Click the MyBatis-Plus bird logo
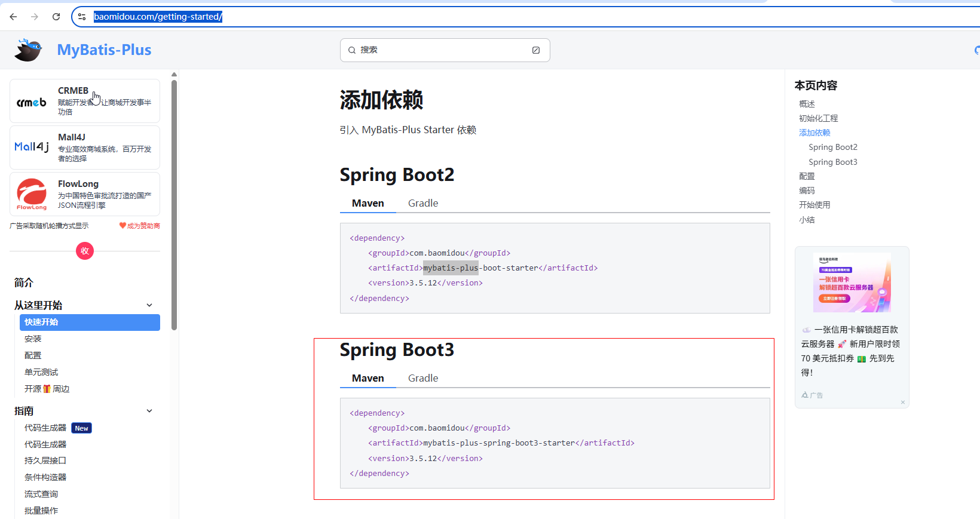 coord(29,50)
